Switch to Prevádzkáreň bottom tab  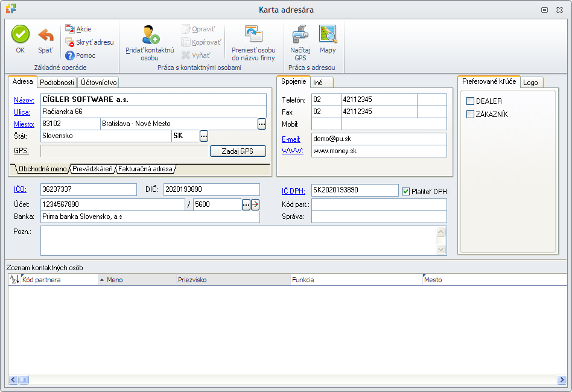pyautogui.click(x=93, y=169)
